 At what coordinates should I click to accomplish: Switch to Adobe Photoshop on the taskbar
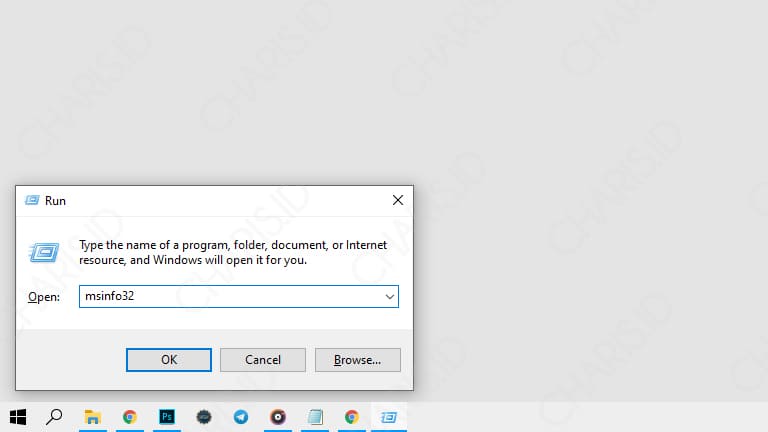[167, 417]
